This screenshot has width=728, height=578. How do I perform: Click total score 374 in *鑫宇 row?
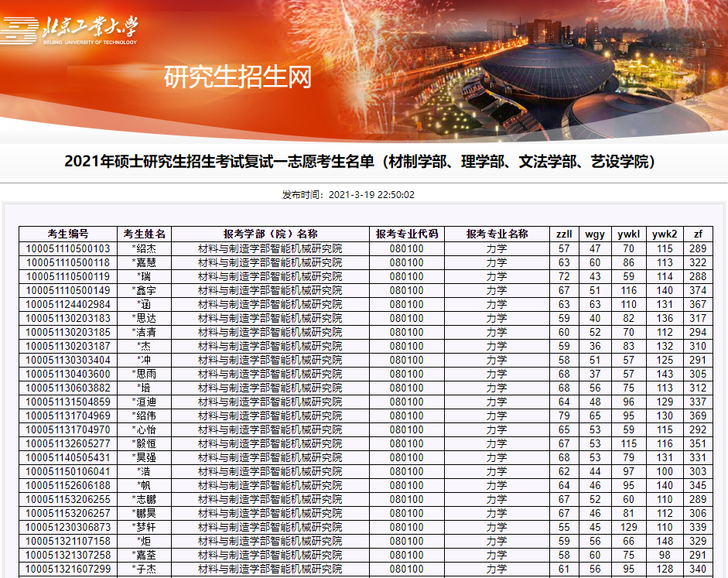[698, 291]
